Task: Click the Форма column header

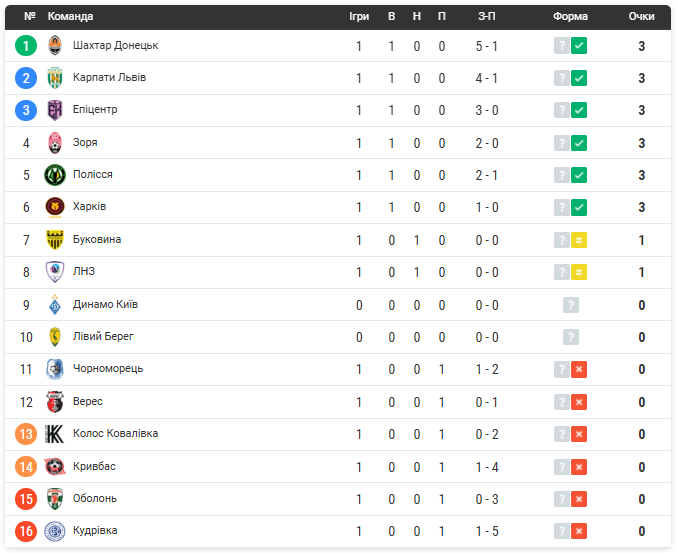Action: point(570,16)
